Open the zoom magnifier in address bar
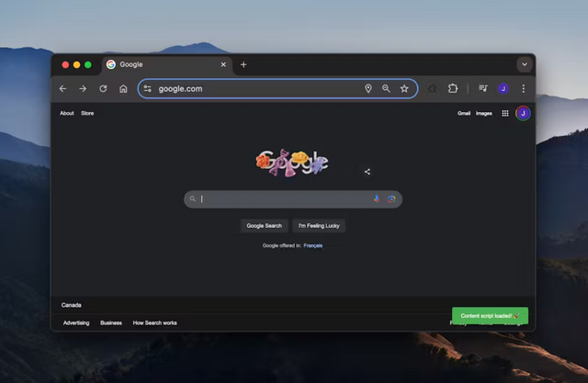588x383 pixels. [x=386, y=88]
